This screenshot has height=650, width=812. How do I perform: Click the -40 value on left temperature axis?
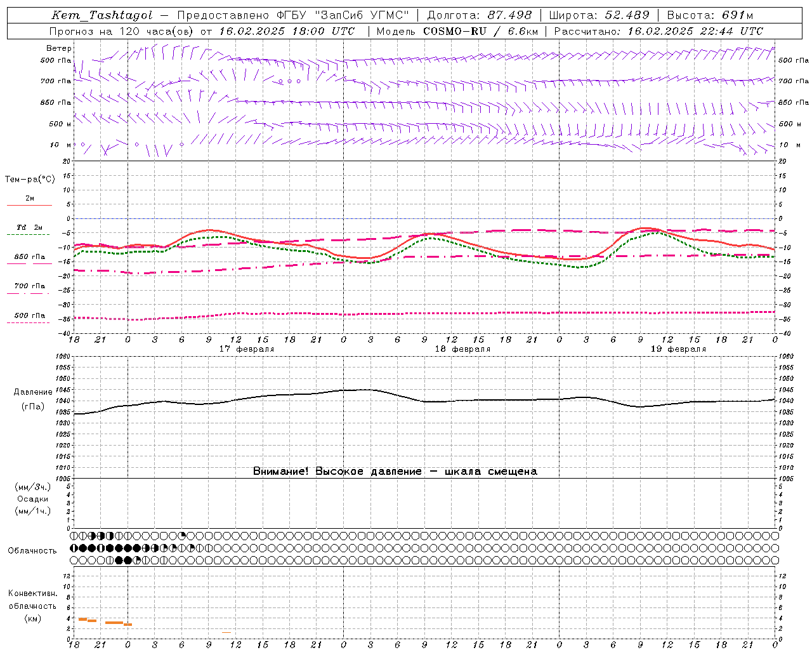[x=65, y=333]
